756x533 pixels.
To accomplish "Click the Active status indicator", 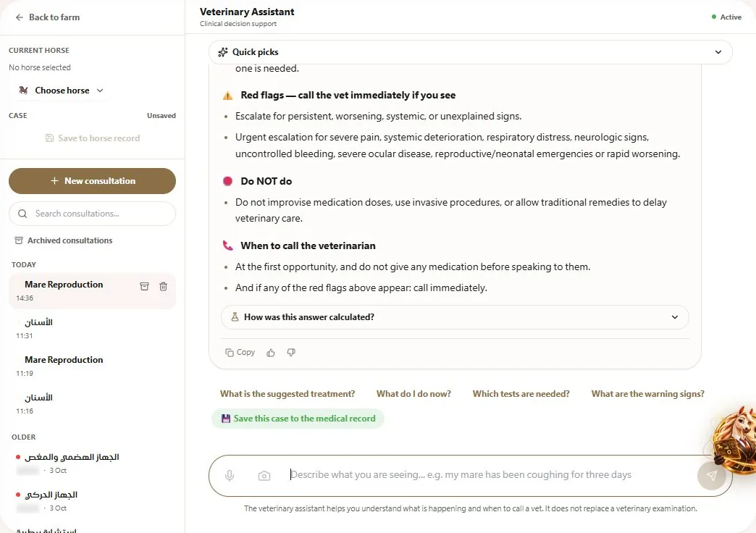I will (x=726, y=17).
